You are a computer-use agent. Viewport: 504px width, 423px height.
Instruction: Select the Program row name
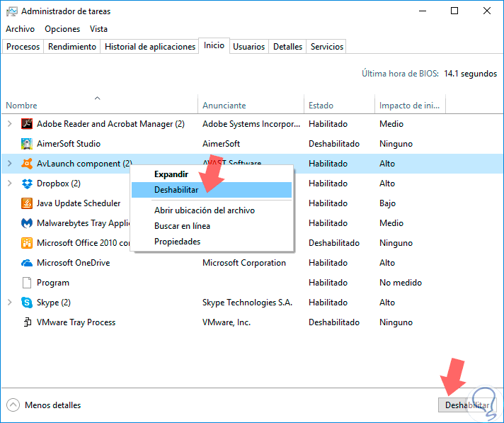tap(53, 283)
